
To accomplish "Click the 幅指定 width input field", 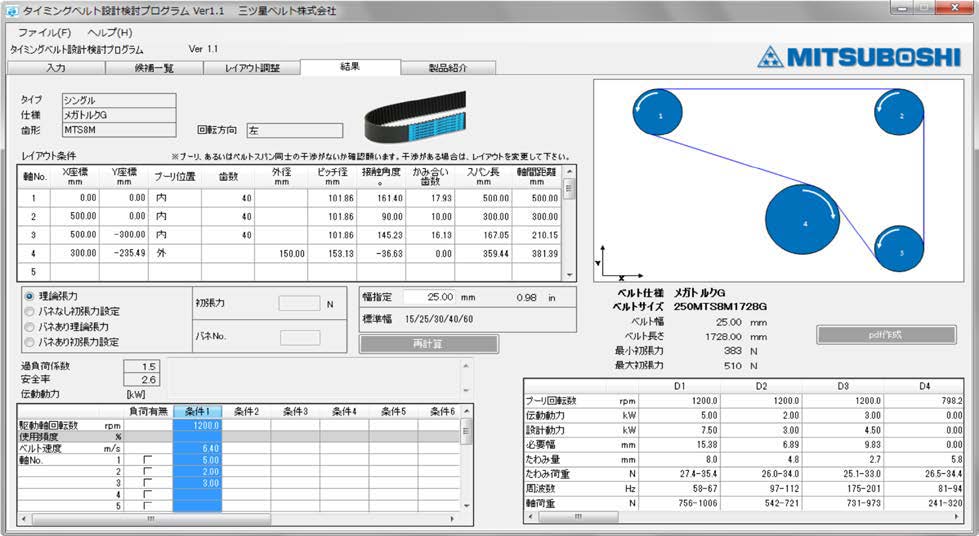I will pyautogui.click(x=430, y=297).
